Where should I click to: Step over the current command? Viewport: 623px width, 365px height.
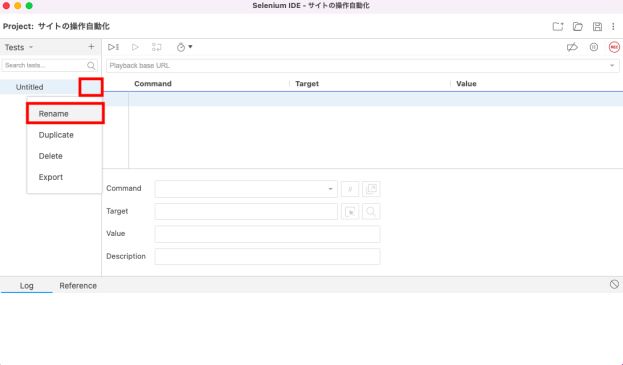coord(157,47)
